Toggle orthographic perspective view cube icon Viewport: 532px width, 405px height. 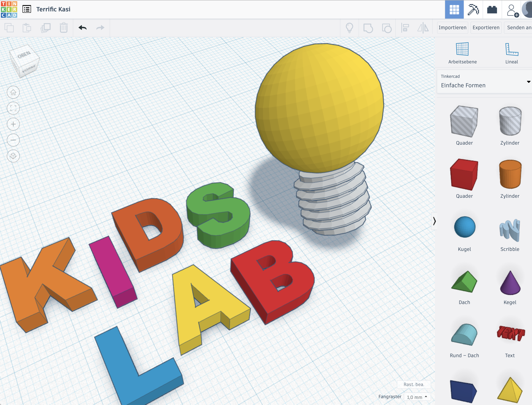tap(13, 156)
